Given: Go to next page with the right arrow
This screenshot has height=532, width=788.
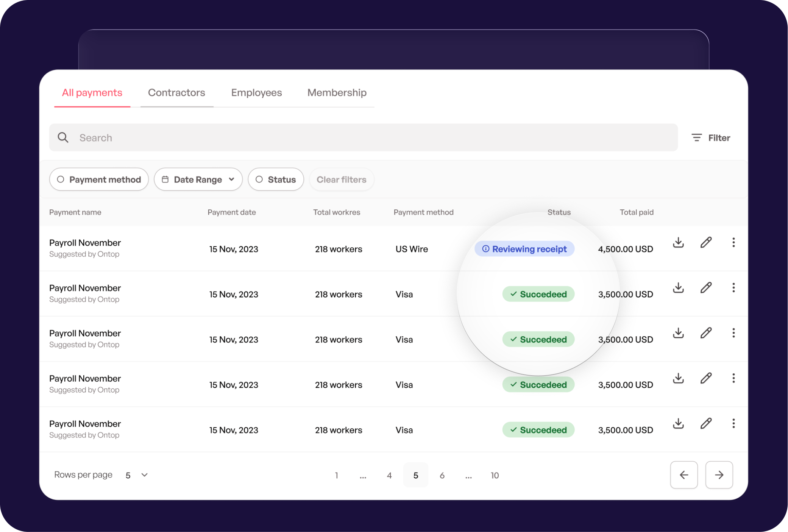Looking at the screenshot, I should click(719, 475).
